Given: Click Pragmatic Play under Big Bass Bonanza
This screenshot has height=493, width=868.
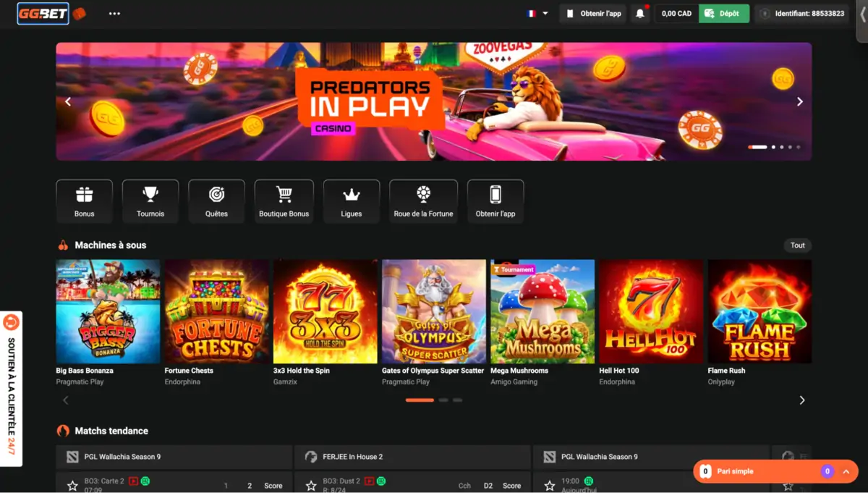Looking at the screenshot, I should coord(80,382).
